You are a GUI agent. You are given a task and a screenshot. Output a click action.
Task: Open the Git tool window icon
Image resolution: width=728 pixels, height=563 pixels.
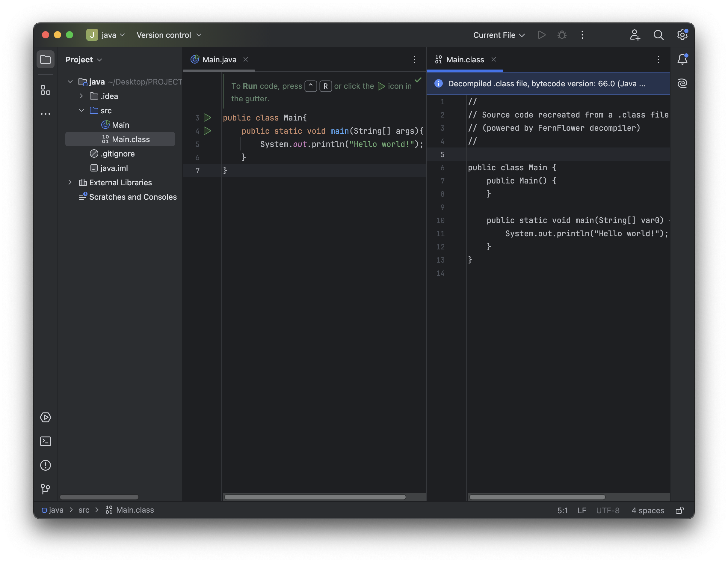[x=45, y=489]
